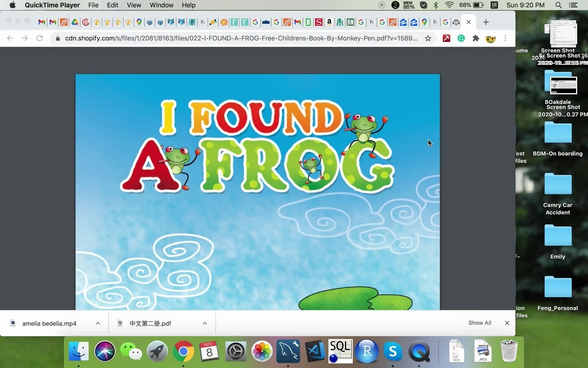Launch Siri from the Dock
Viewport: 588px width, 368px height.
[x=105, y=351]
